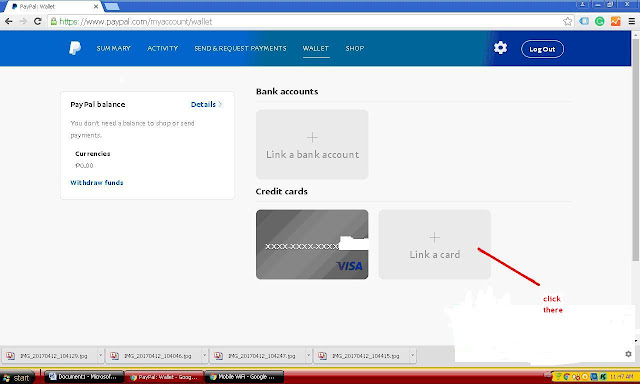This screenshot has height=384, width=640.
Task: Switch to Document1 Microsoft Word taskbar item
Action: point(83,377)
